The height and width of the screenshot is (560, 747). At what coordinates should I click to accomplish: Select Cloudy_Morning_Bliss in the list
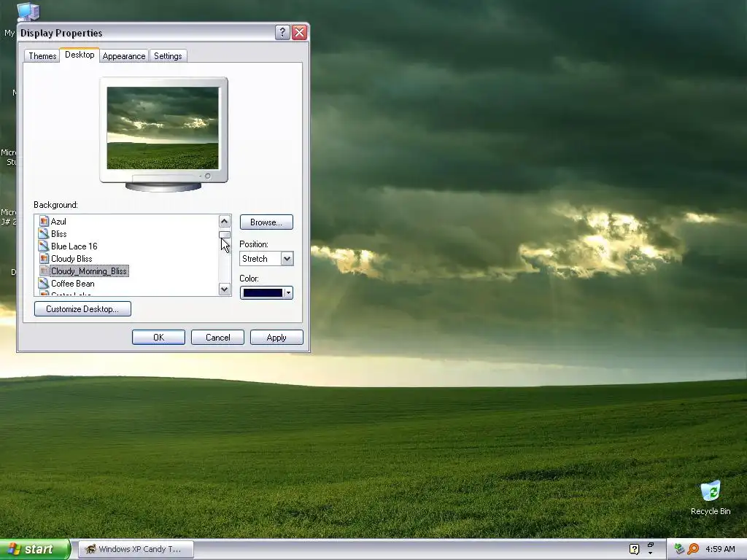89,271
